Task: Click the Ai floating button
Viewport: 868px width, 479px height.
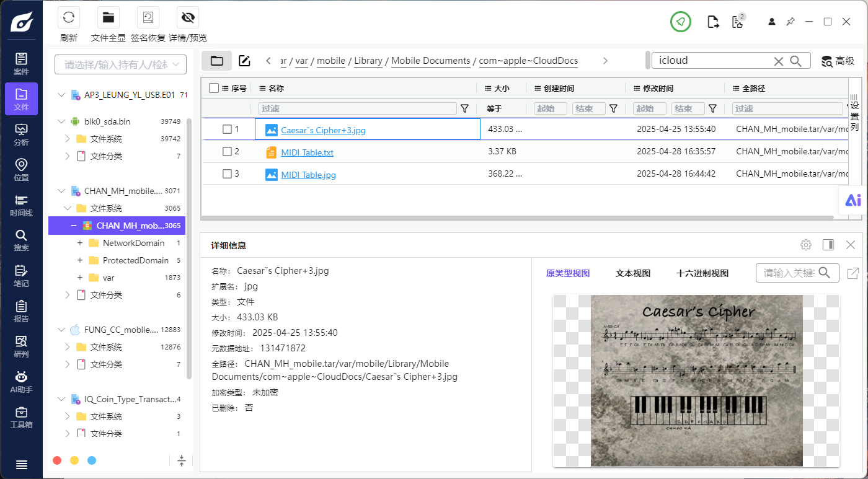Action: pos(853,200)
